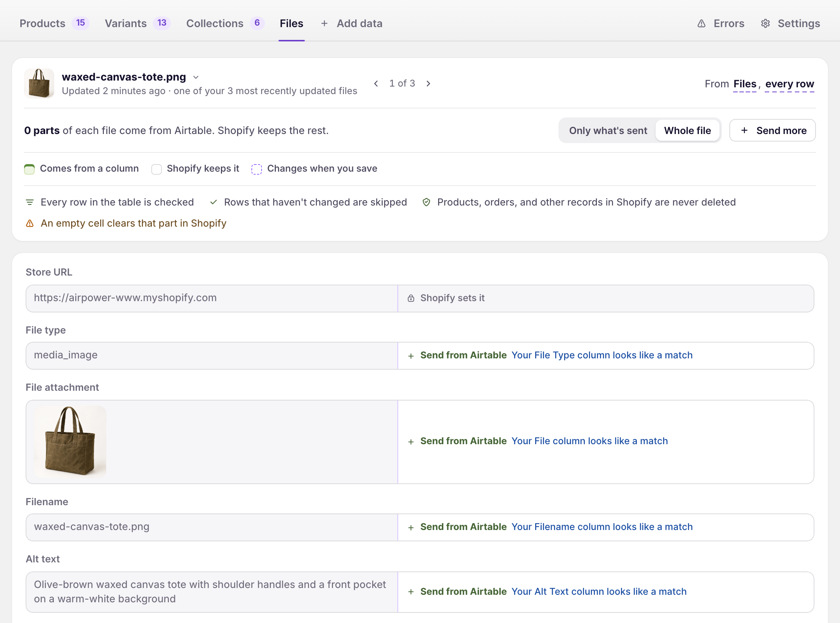Click the Store URL field
Viewport: 840px width, 623px height.
(212, 298)
